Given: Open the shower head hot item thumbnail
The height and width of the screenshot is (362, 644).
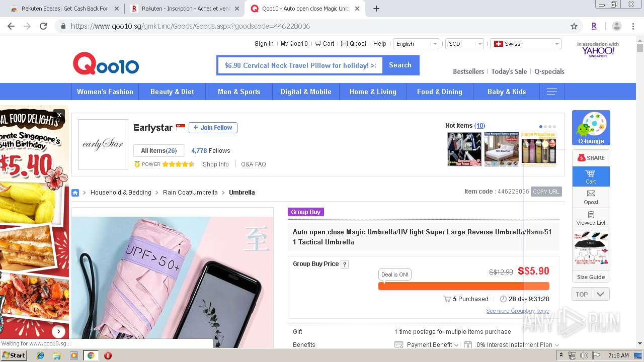Looking at the screenshot, I should pyautogui.click(x=464, y=149).
